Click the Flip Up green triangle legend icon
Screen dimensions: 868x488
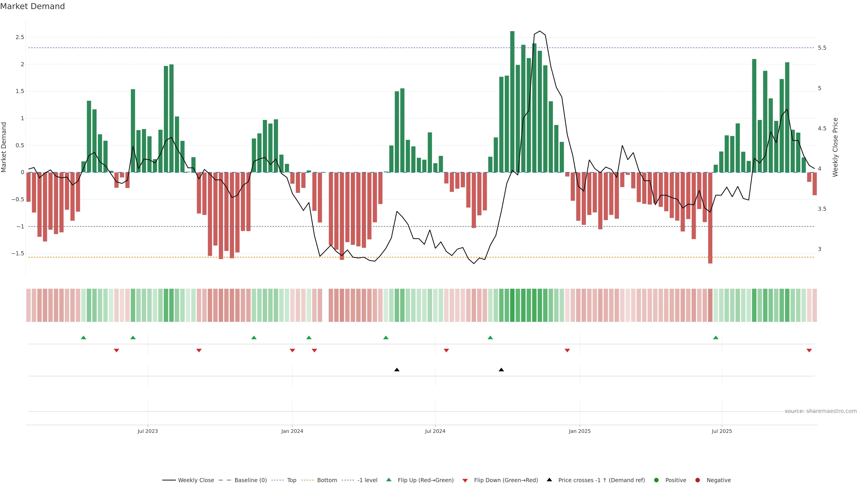coord(389,480)
